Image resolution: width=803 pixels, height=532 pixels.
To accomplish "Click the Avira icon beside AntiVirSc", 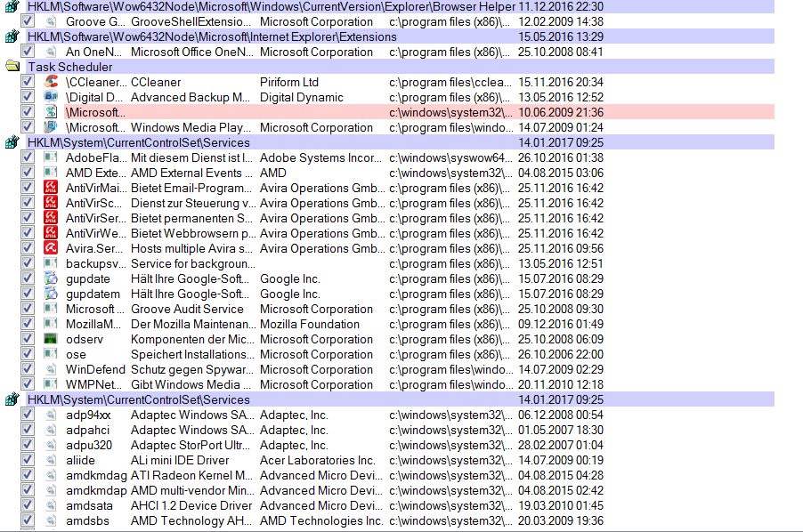I will coord(51,203).
